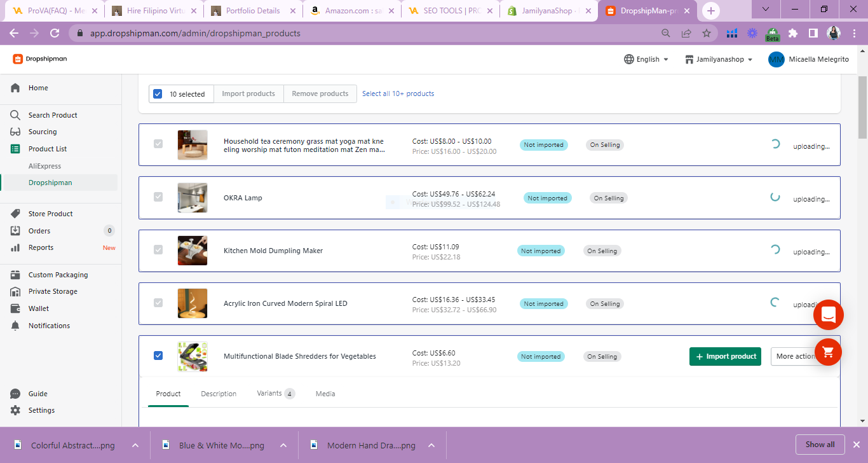This screenshot has width=868, height=463.
Task: Click the page vertical scrollbar
Action: pos(862,108)
